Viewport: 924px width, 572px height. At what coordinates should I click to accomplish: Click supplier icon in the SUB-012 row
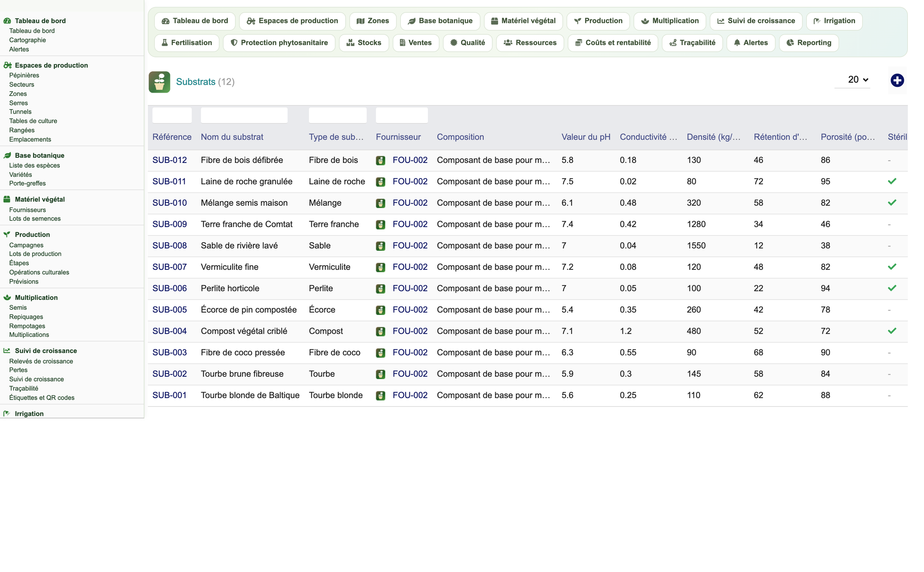380,161
